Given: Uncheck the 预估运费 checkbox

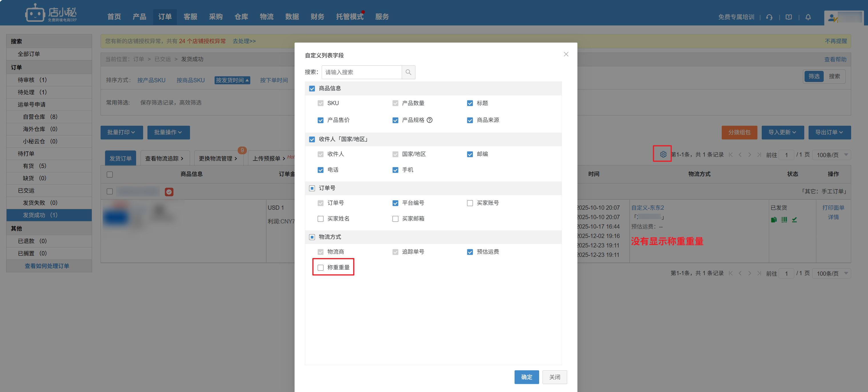Looking at the screenshot, I should click(x=470, y=252).
